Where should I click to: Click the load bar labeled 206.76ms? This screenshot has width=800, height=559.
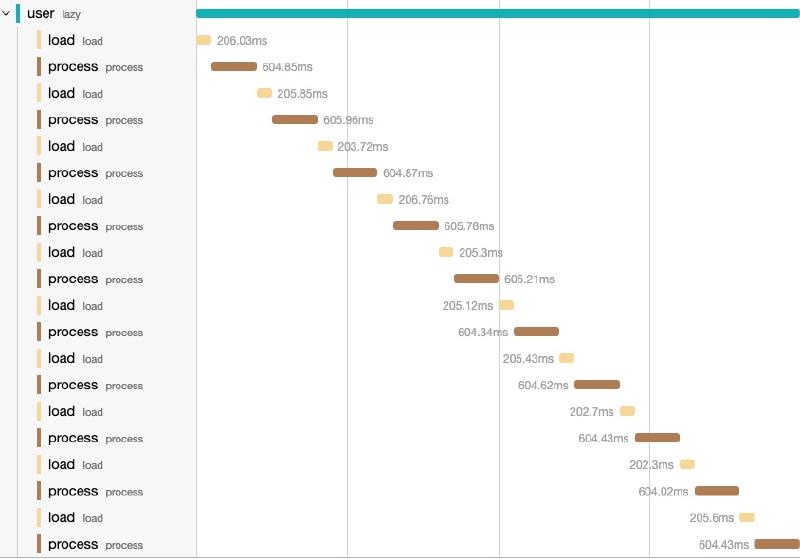pyautogui.click(x=385, y=199)
